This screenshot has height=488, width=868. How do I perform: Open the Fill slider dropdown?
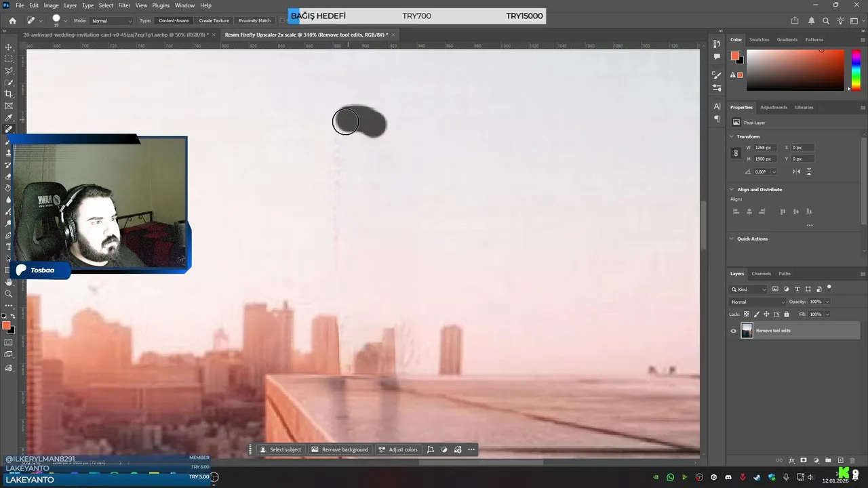(x=827, y=314)
